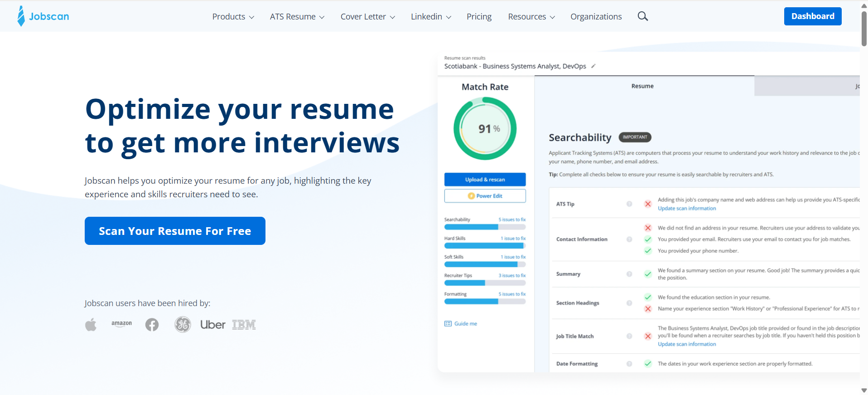Click the Facebook company logo
The image size is (868, 395).
click(152, 325)
